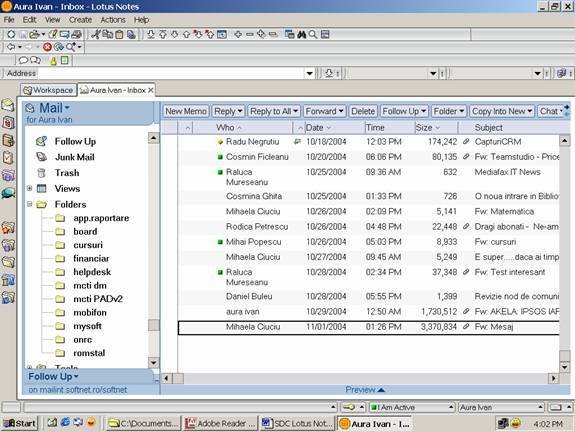Click the yellow person icon in chat toolbar

[x=54, y=61]
